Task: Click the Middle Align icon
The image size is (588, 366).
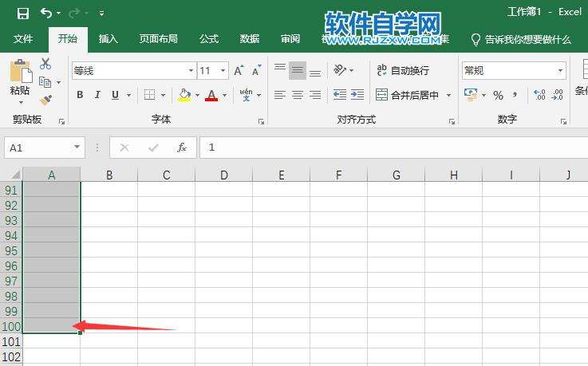Action: 298,70
